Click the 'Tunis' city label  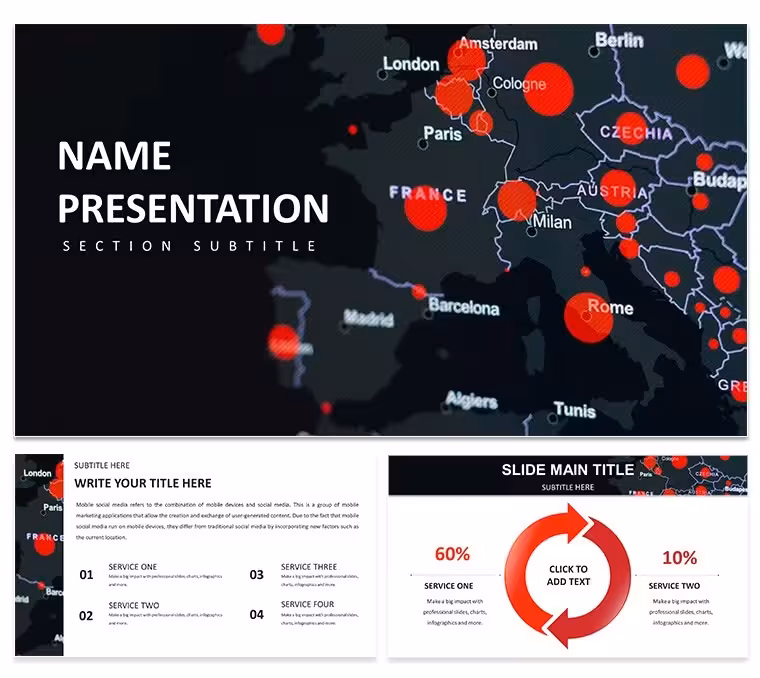pyautogui.click(x=575, y=410)
